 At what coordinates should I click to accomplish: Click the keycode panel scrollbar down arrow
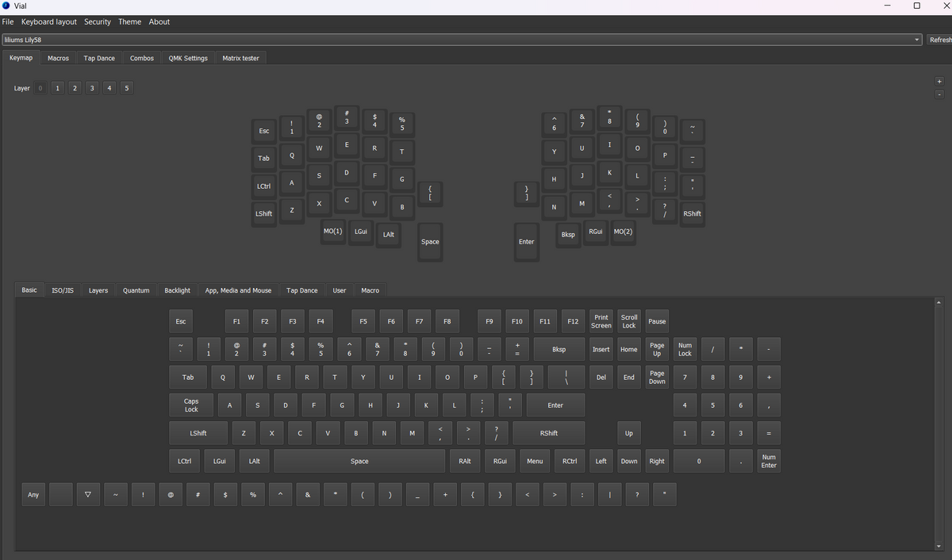tap(940, 546)
